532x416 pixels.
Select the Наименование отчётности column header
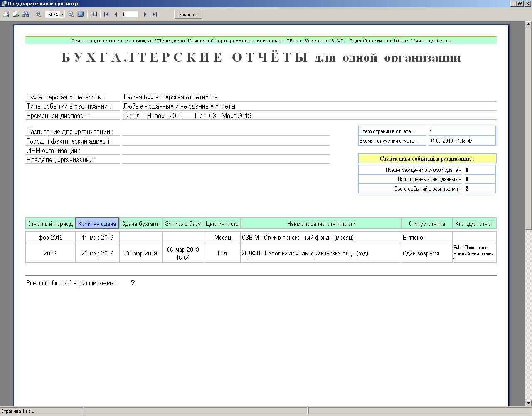click(321, 224)
